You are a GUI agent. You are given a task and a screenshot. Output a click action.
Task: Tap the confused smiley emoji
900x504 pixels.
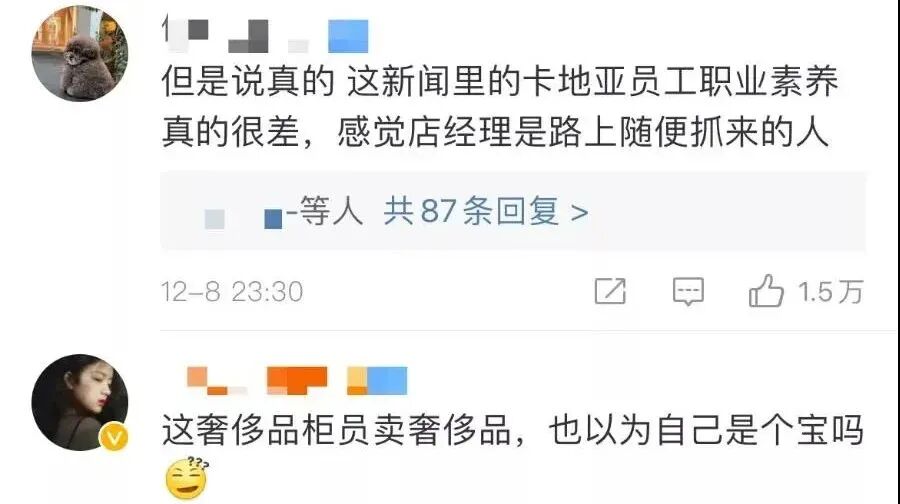187,478
